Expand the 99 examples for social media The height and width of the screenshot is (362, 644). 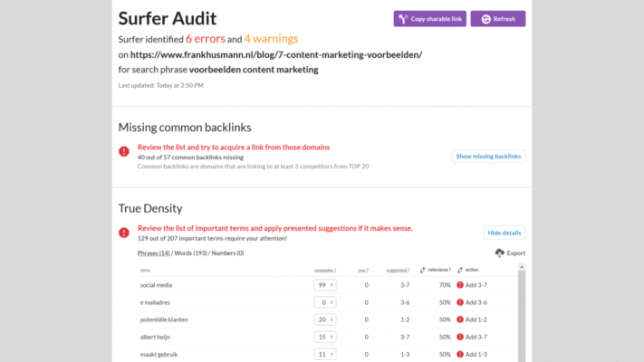click(x=325, y=285)
